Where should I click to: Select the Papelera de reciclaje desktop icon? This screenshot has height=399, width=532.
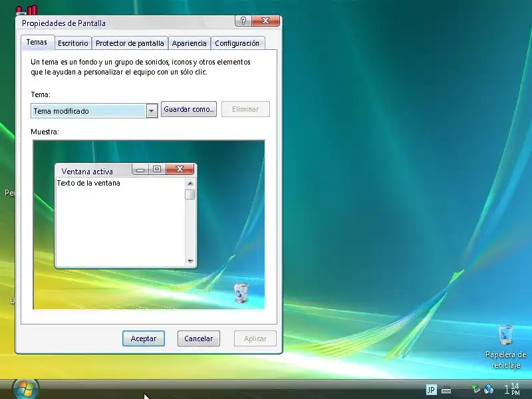pyautogui.click(x=505, y=347)
